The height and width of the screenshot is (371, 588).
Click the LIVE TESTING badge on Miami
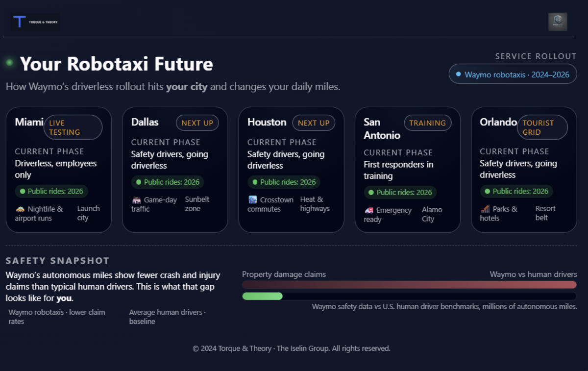pyautogui.click(x=73, y=127)
